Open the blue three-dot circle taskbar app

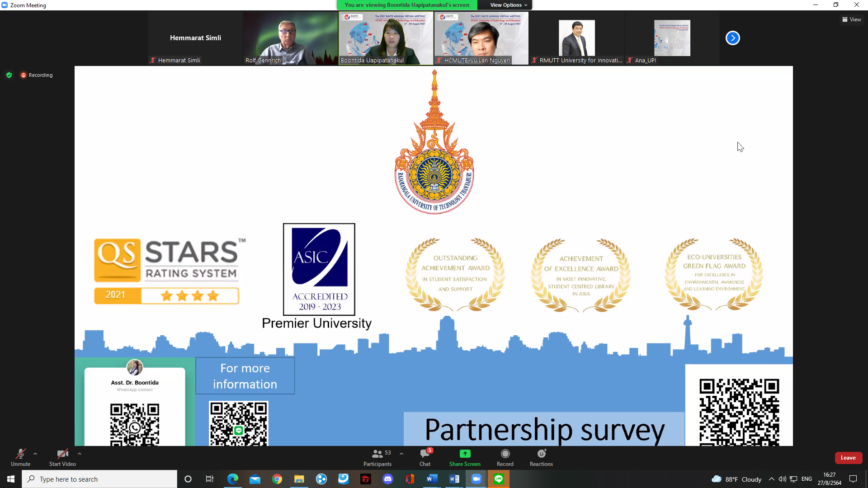(321, 479)
